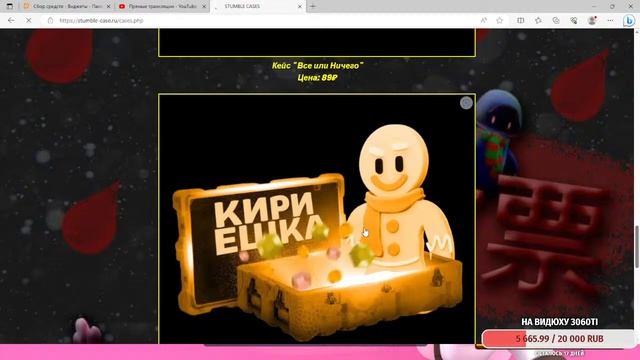Screen dimensions: 640x360
Task: Open Browser essentials heart icon
Action: coord(574,20)
